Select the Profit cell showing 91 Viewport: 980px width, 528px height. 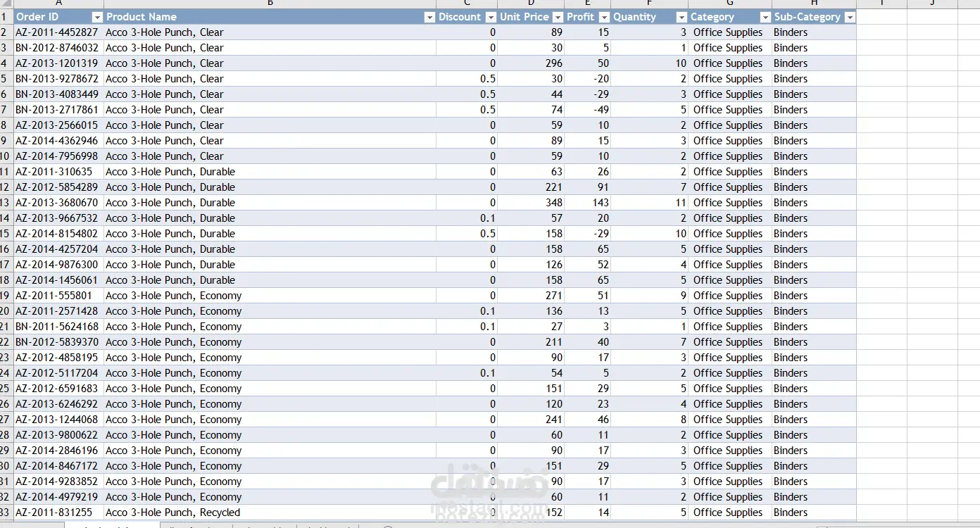(587, 187)
